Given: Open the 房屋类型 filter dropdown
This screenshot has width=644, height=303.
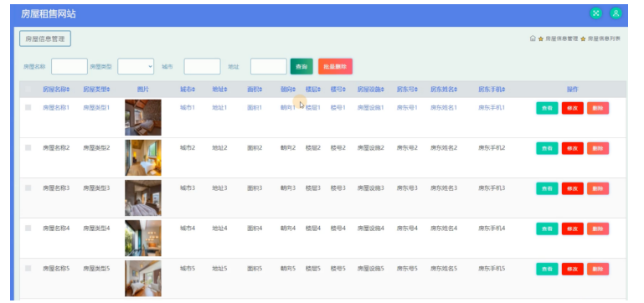Looking at the screenshot, I should coord(136,66).
